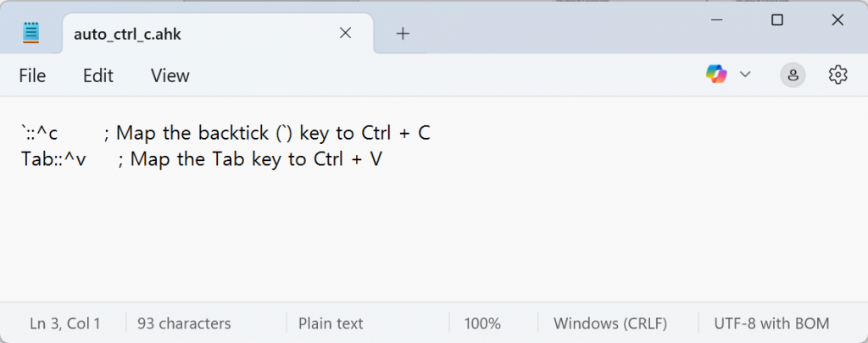Image resolution: width=868 pixels, height=343 pixels.
Task: Add a new tab with plus icon
Action: coord(403,33)
